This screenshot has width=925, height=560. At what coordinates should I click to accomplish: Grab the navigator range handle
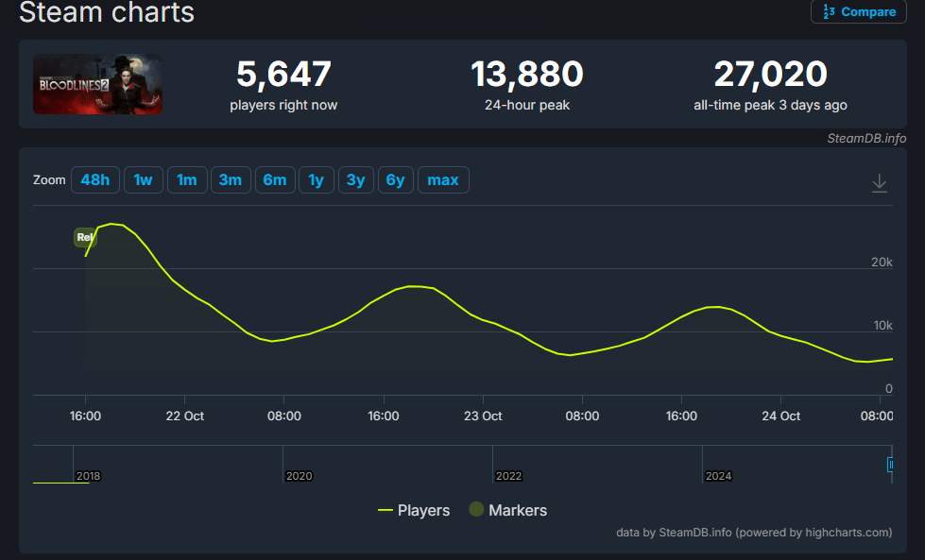[x=890, y=465]
